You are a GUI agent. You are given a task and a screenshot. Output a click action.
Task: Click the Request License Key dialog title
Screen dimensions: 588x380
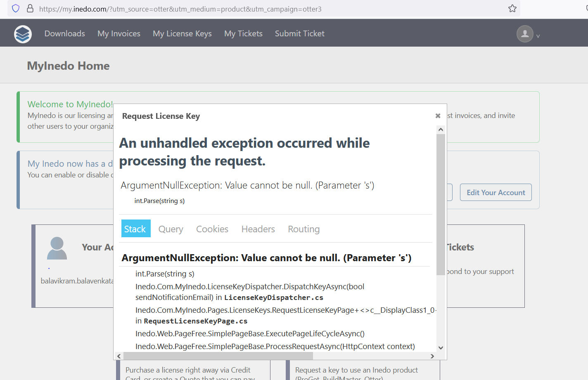[161, 116]
